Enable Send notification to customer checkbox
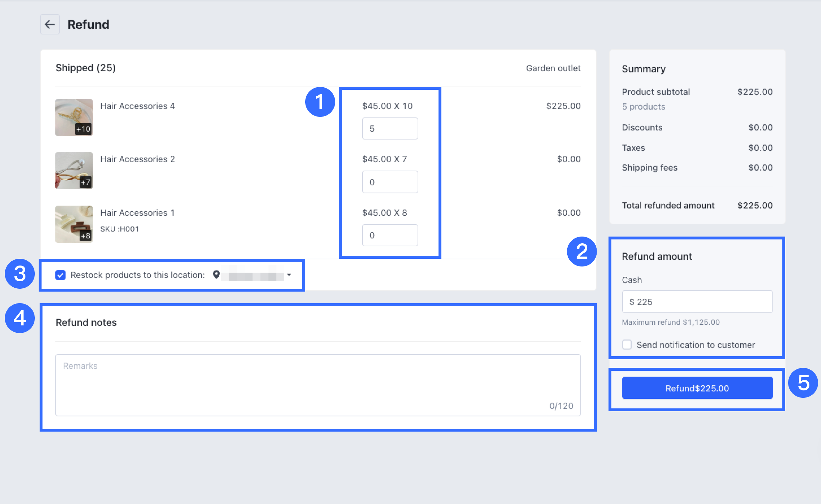The image size is (821, 504). click(x=627, y=345)
